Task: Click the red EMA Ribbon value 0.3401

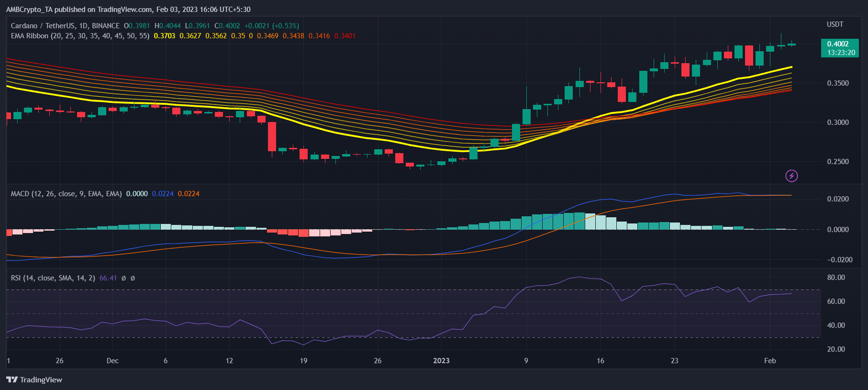Action: point(345,36)
